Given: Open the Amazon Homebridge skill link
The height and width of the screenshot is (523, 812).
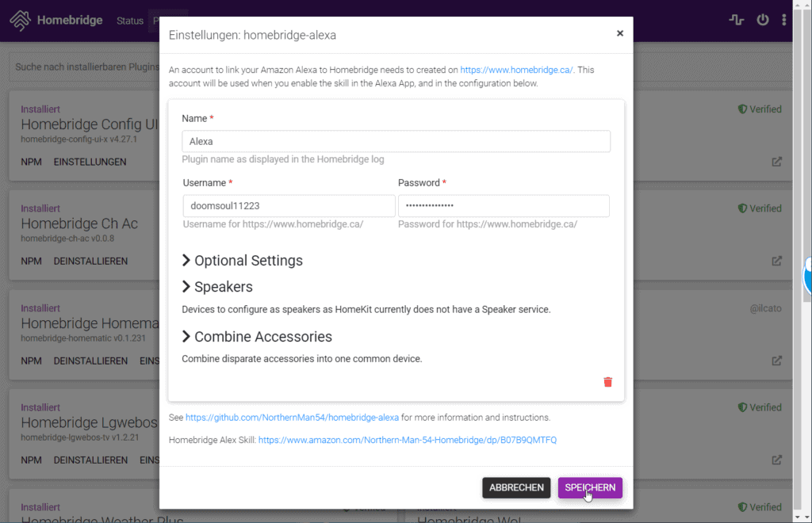Looking at the screenshot, I should 408,441.
